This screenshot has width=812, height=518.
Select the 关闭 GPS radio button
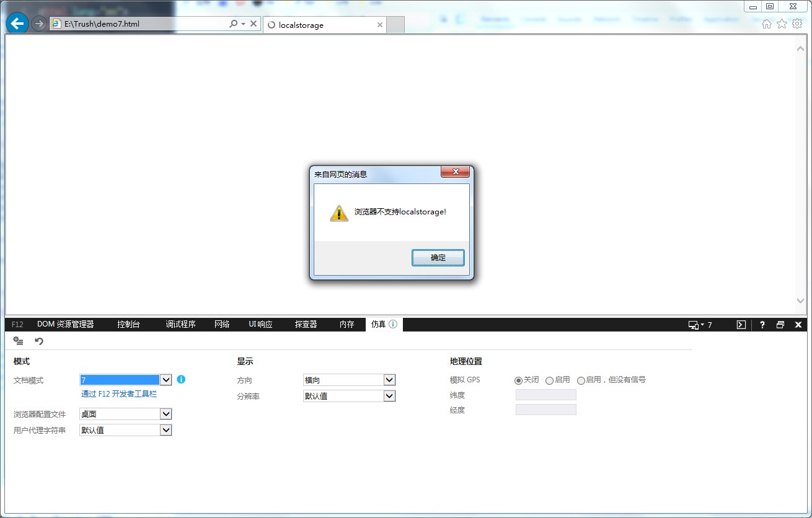pyautogui.click(x=518, y=380)
